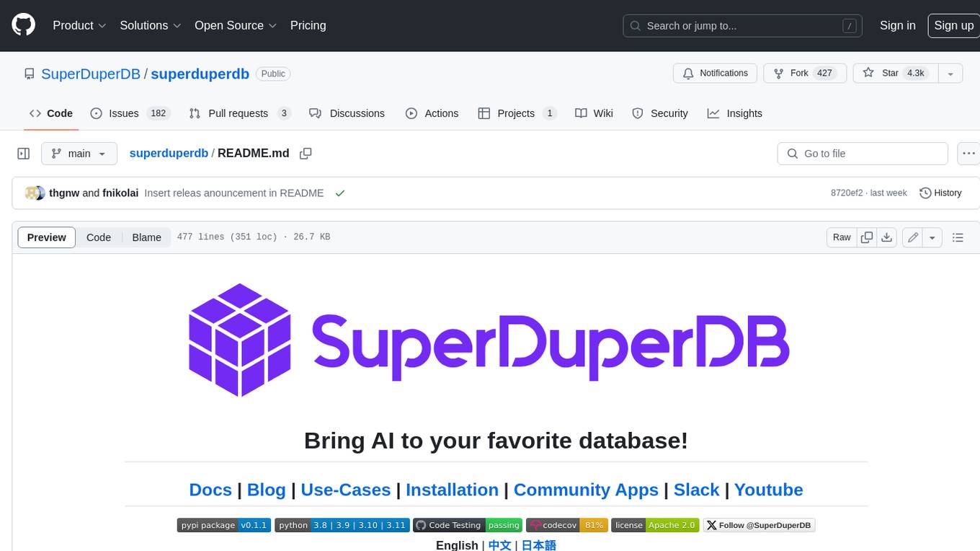Expand the Open Source menu
This screenshot has width=980, height=551.
point(236,25)
